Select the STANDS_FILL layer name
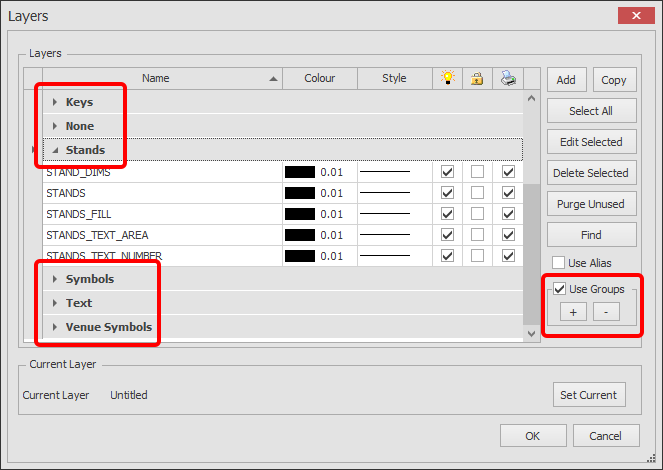The width and height of the screenshot is (663, 470). pyautogui.click(x=79, y=214)
